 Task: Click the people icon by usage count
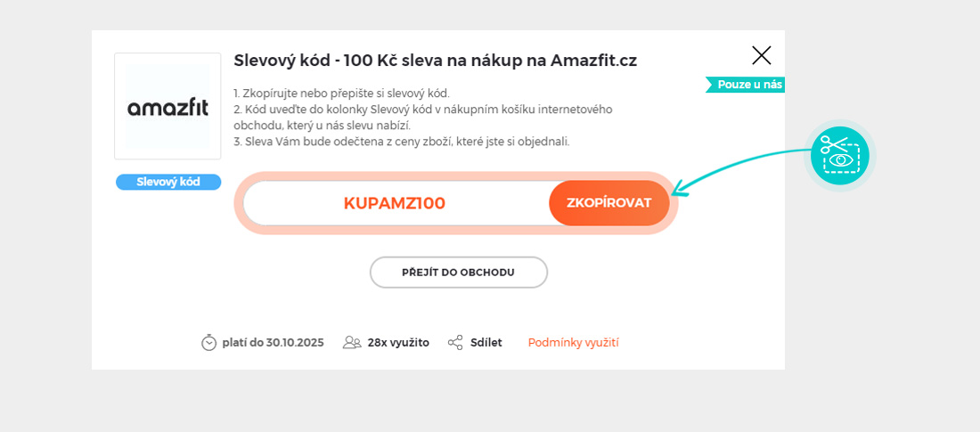click(x=352, y=342)
